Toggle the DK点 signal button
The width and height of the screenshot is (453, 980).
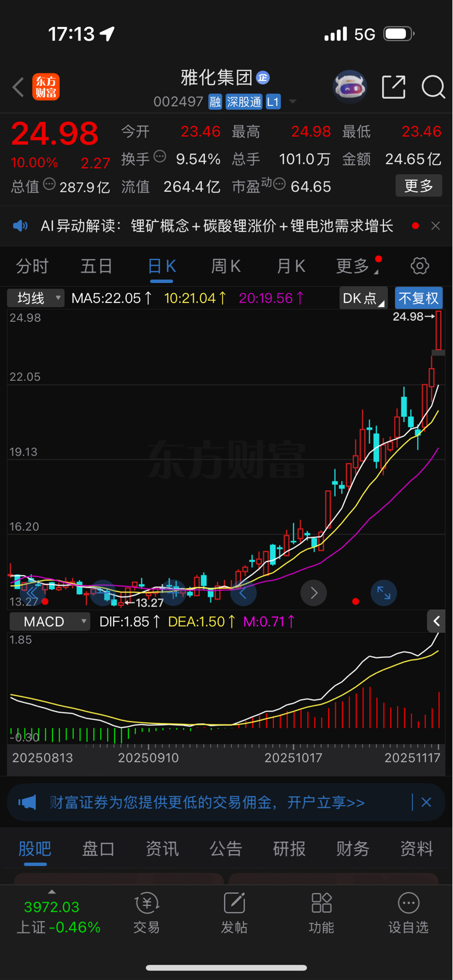pyautogui.click(x=363, y=298)
